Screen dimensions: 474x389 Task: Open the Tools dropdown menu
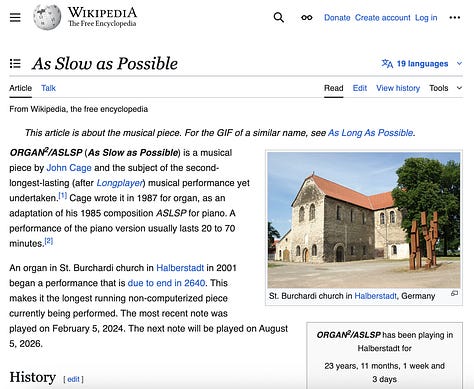pyautogui.click(x=445, y=88)
